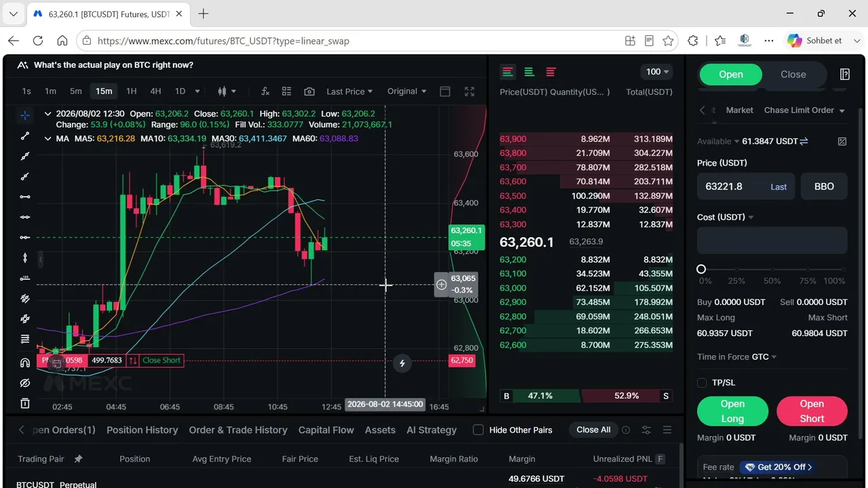This screenshot has width=868, height=488.
Task: Take a chart snapshot with camera icon
Action: [x=309, y=91]
